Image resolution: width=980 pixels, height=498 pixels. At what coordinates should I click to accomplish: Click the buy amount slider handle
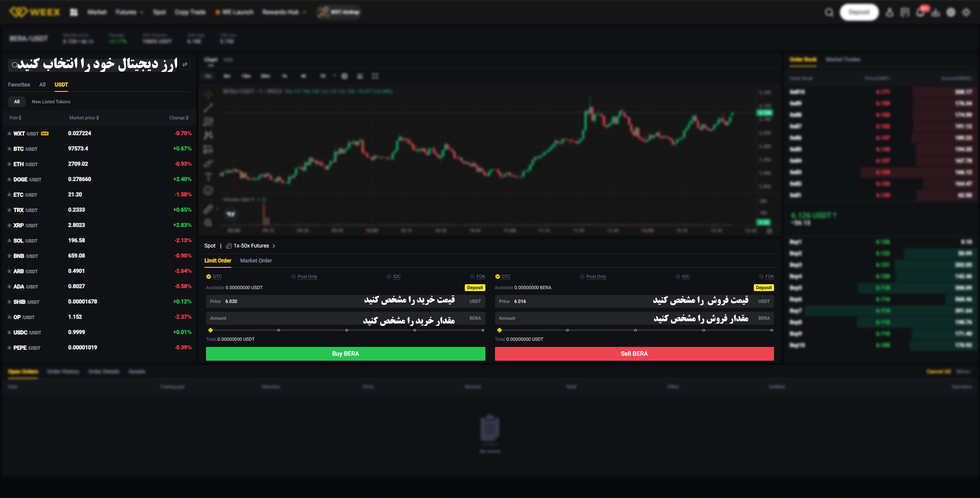pos(211,329)
